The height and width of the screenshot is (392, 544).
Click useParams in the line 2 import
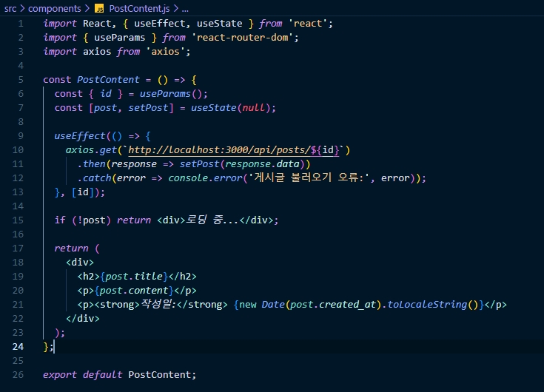pos(119,38)
